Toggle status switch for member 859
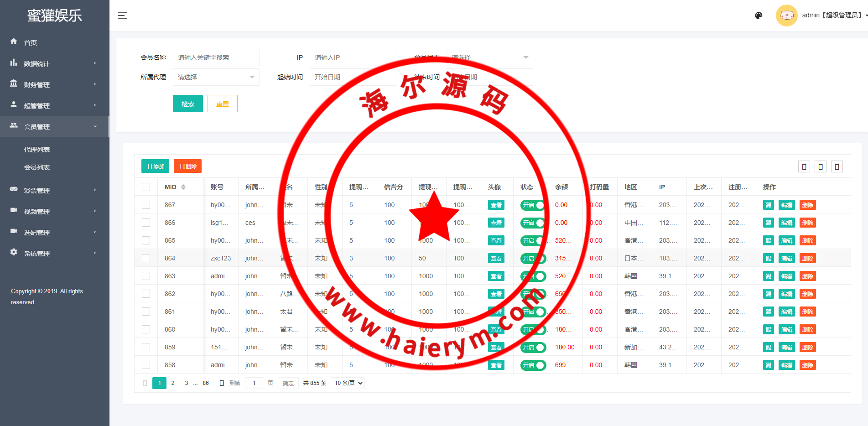Viewport: 868px width, 426px height. click(533, 347)
